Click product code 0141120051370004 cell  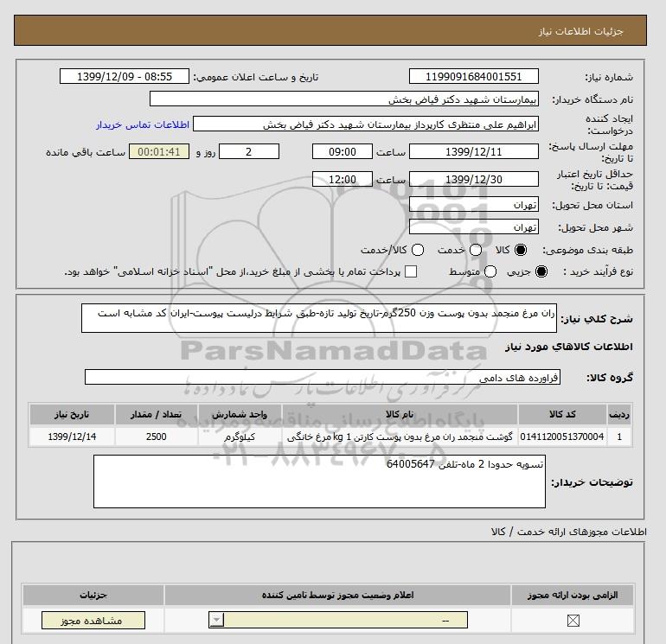562,437
